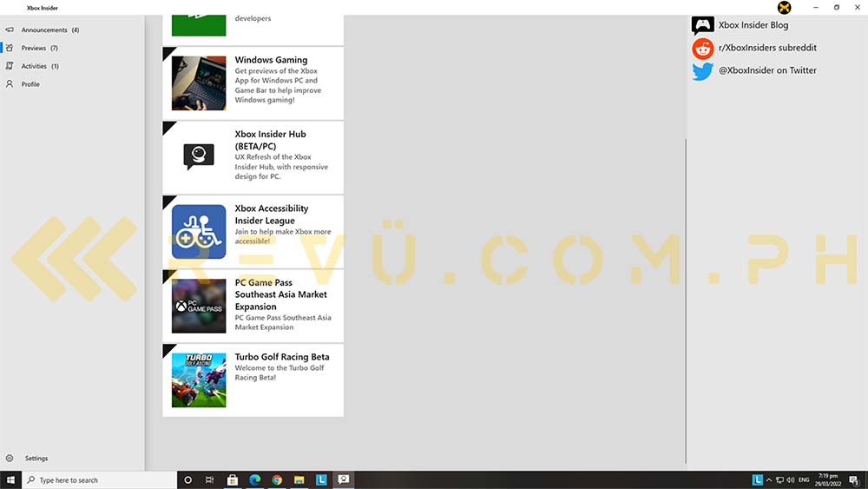Click the Activities icon in sidebar
This screenshot has width=868, height=489.
tap(10, 66)
